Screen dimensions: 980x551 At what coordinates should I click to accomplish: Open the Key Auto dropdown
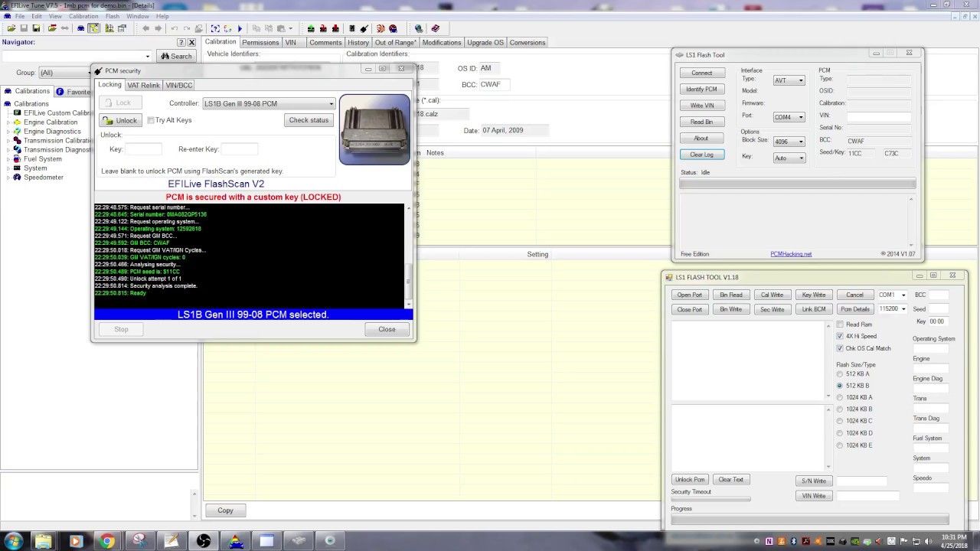(789, 158)
